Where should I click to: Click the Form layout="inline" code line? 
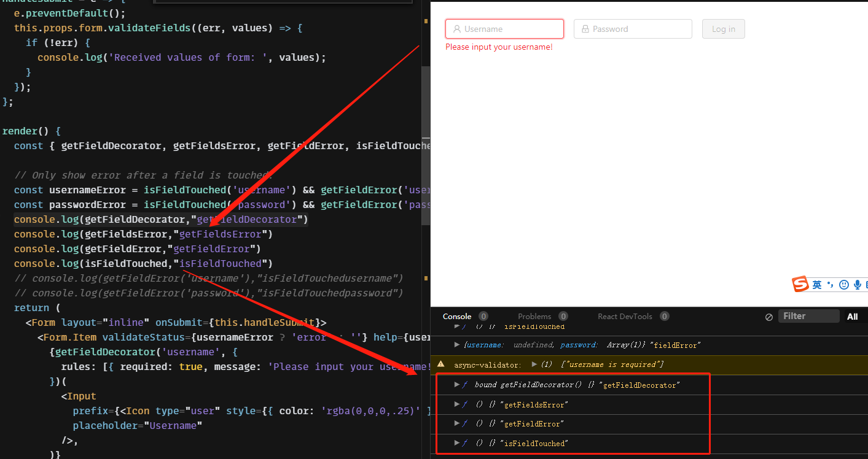point(176,322)
